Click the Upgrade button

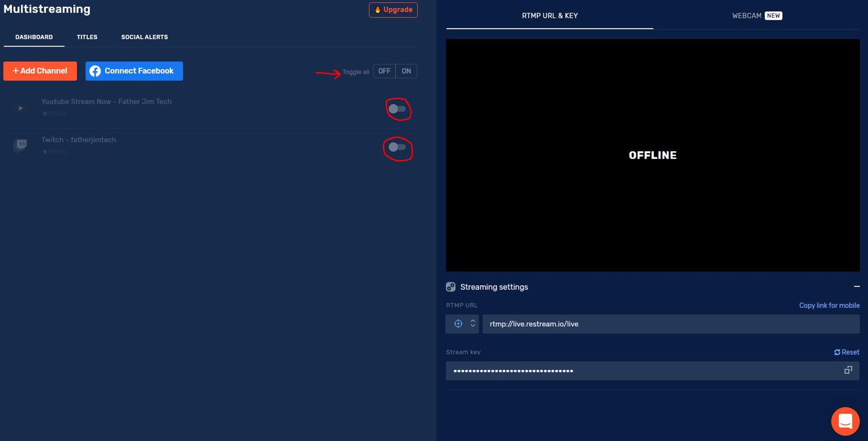(393, 10)
